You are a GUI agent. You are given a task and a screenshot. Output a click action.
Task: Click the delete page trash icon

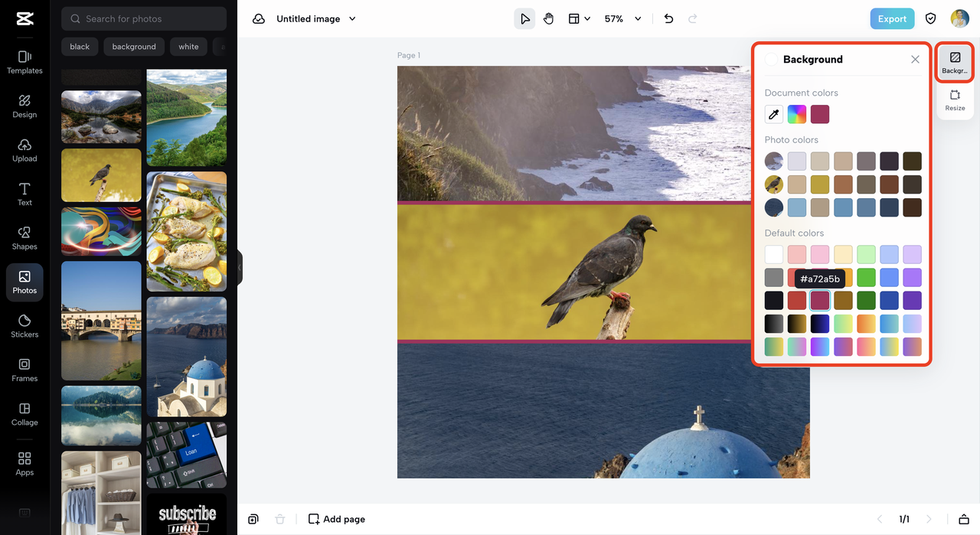pos(280,519)
